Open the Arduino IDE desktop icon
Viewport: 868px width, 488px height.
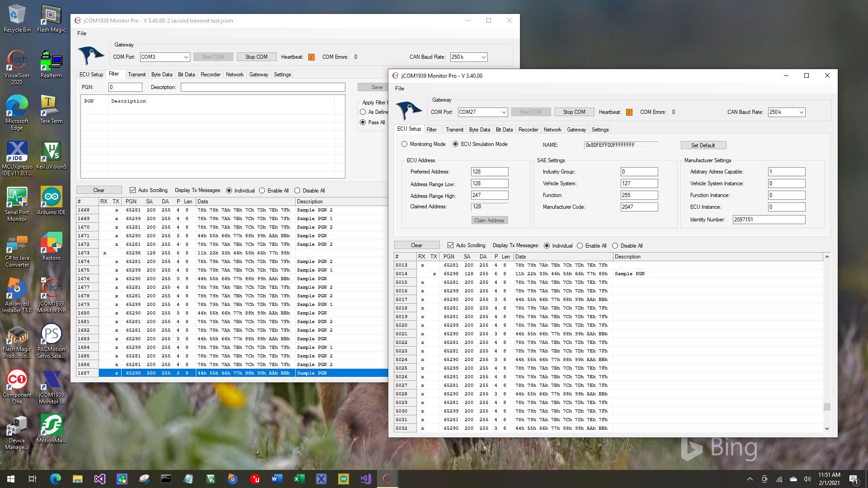pos(51,198)
